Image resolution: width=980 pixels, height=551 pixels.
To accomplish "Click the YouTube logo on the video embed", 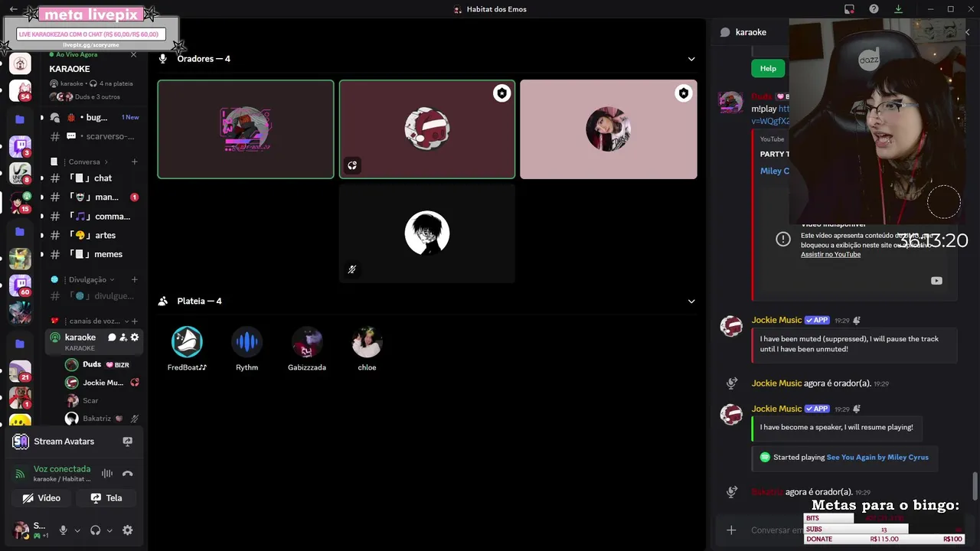I will [936, 281].
